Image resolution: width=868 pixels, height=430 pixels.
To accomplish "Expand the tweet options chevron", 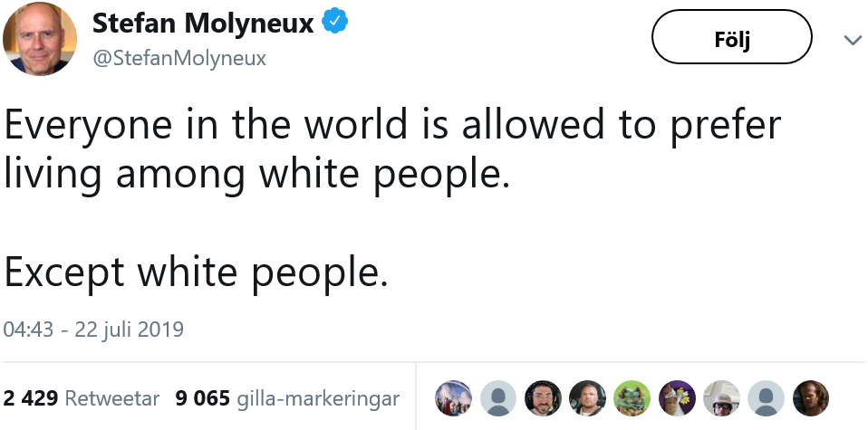I will click(852, 40).
